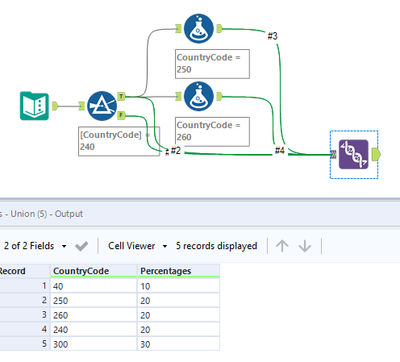Click the Filter tool's input anchor
This screenshot has height=362, width=400.
[x=82, y=106]
